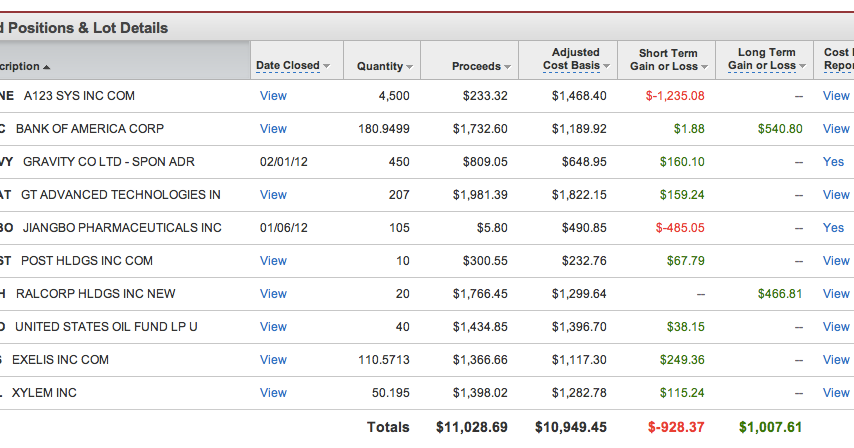Select UNITED STATES OIL FUND LP U description

(x=106, y=327)
